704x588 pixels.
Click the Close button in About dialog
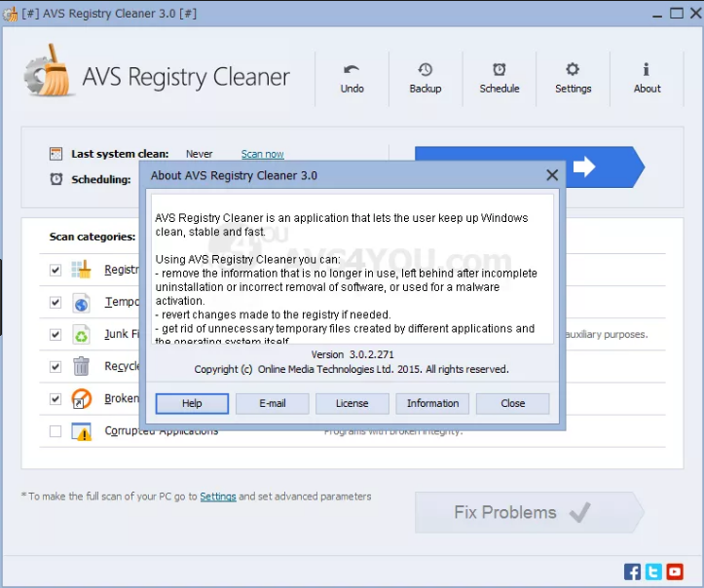click(512, 404)
